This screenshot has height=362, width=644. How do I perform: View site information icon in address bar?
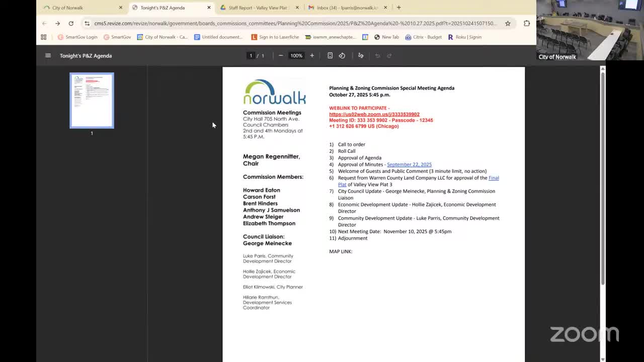click(x=87, y=23)
